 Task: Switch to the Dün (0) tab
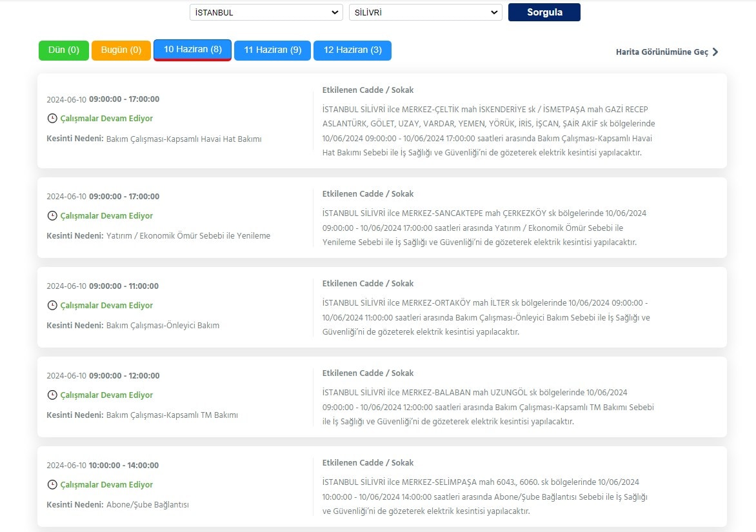pyautogui.click(x=64, y=50)
